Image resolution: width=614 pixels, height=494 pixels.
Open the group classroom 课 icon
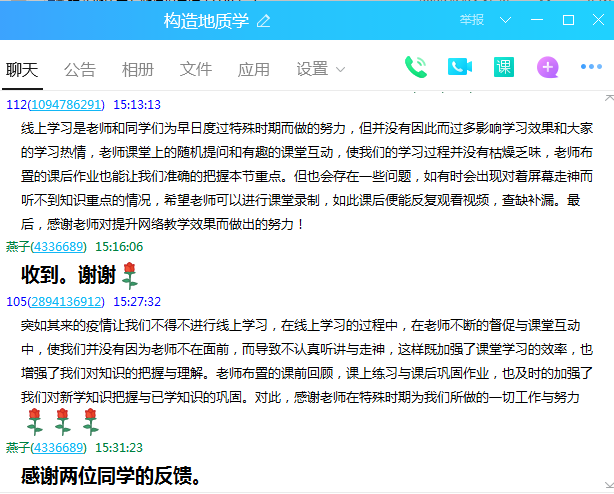click(504, 67)
